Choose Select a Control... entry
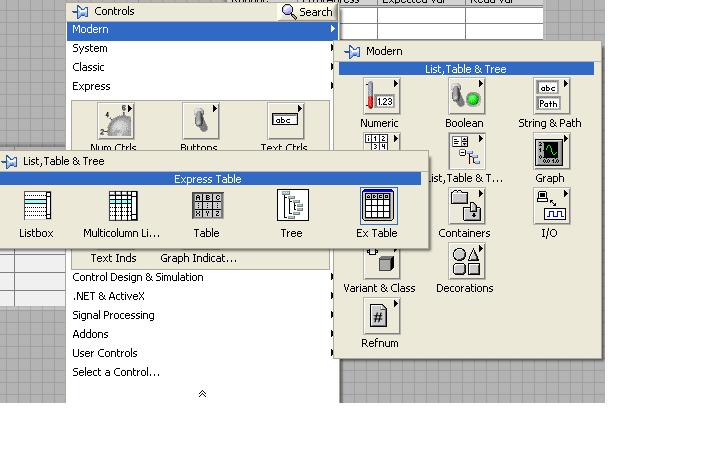The image size is (720, 450). point(202,372)
